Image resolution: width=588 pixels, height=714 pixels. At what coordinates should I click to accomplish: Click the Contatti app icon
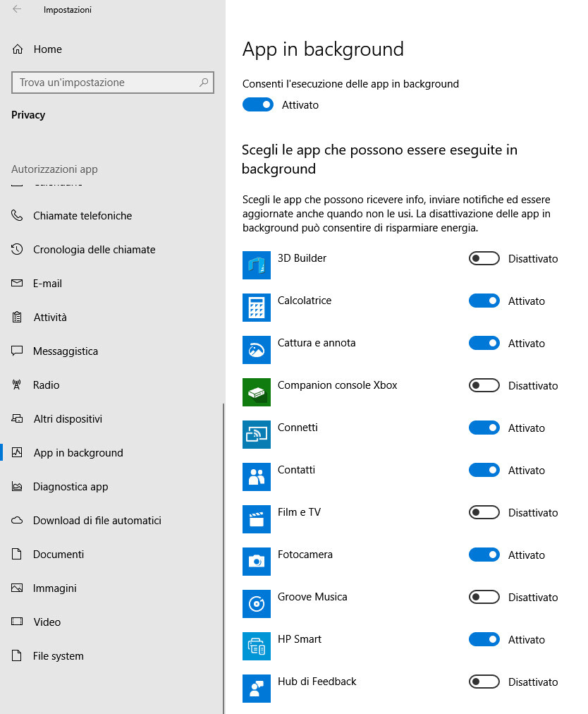[x=256, y=477]
